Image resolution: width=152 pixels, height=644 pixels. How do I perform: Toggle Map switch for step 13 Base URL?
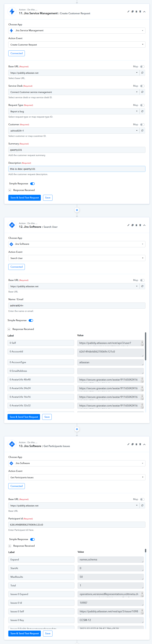point(142,499)
